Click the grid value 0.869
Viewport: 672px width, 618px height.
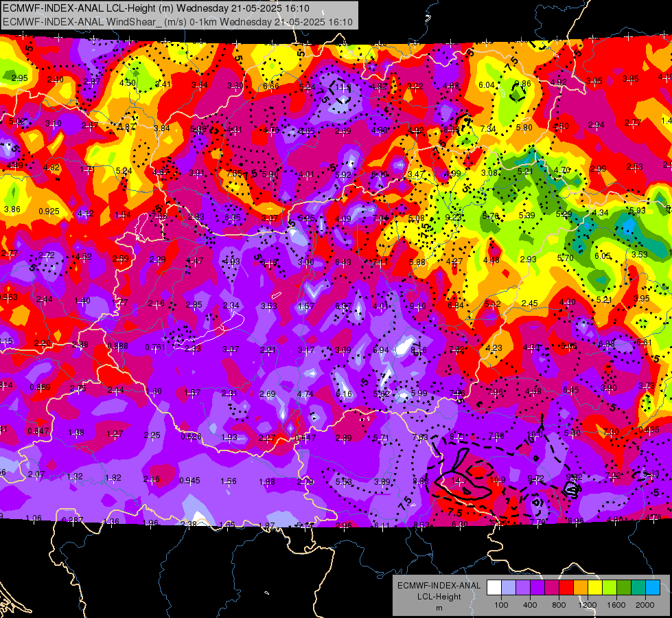40,387
